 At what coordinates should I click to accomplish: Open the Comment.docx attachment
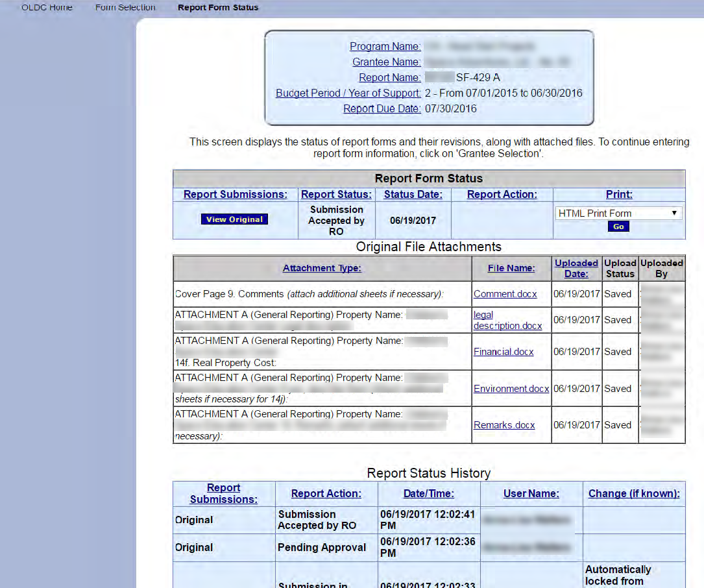505,294
